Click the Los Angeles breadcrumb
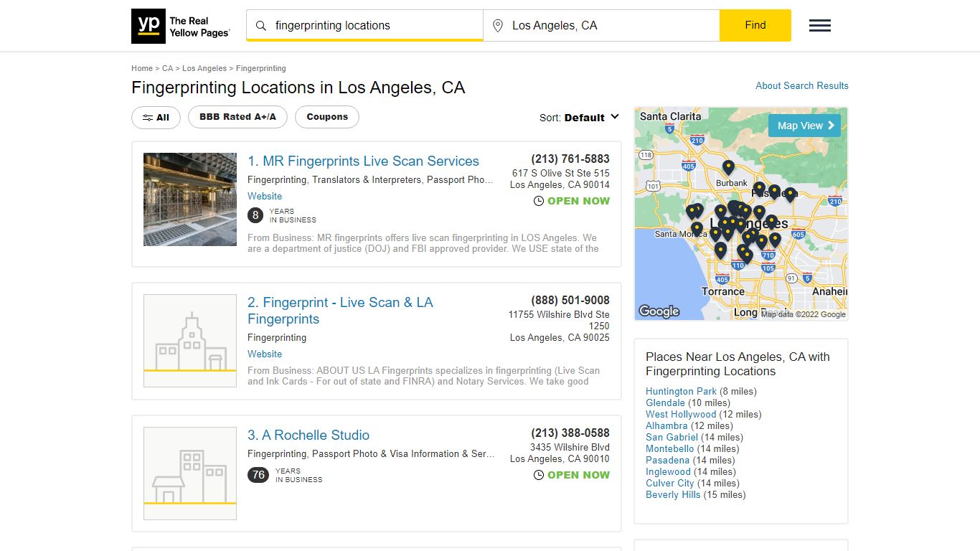 click(x=204, y=68)
